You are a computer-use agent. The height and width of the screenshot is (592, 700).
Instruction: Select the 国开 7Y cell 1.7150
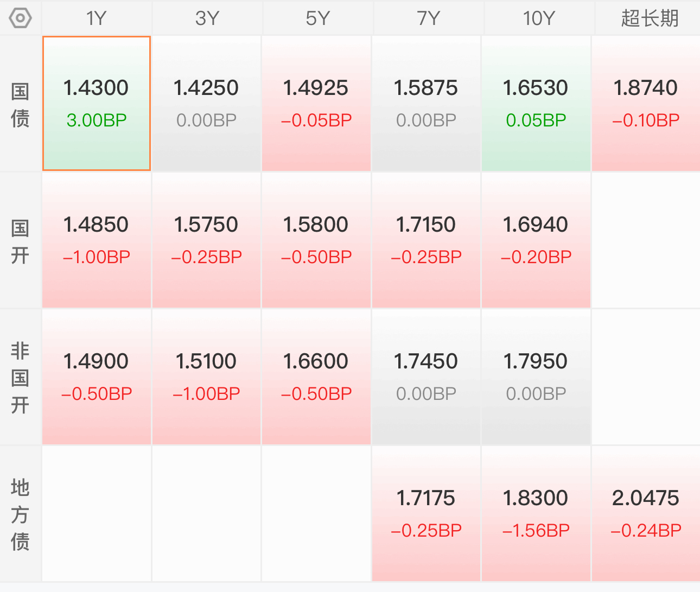tap(426, 240)
